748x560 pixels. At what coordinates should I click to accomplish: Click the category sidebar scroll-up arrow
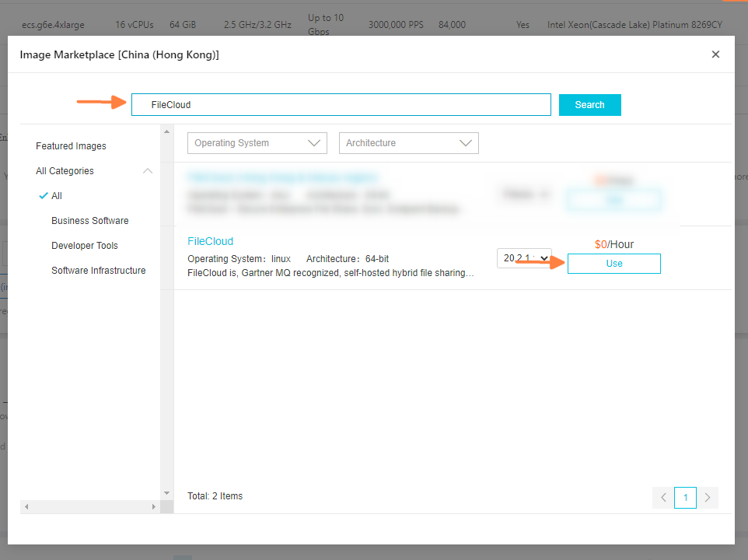(166, 131)
